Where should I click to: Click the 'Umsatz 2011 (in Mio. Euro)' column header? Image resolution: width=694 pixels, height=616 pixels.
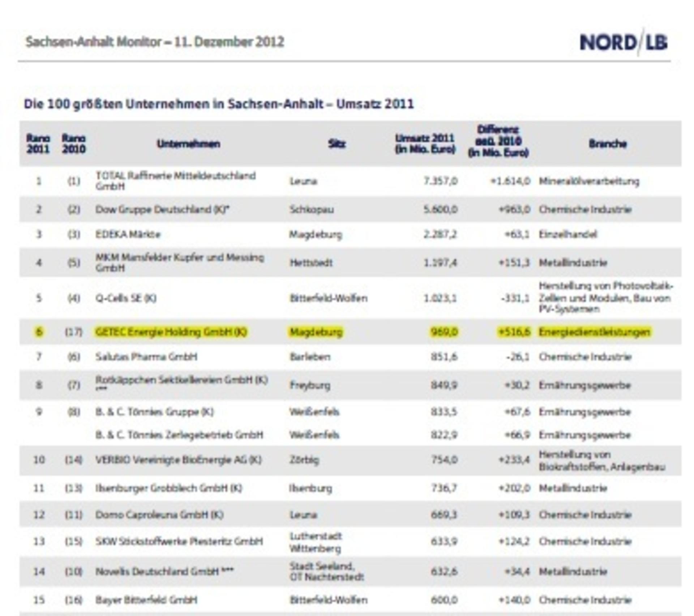[425, 144]
